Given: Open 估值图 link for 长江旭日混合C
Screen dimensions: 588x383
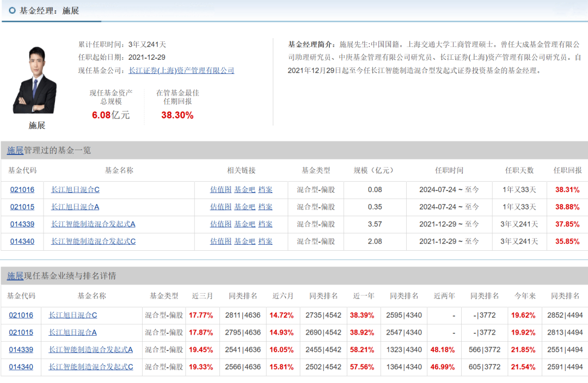Looking at the screenshot, I should [x=220, y=190].
